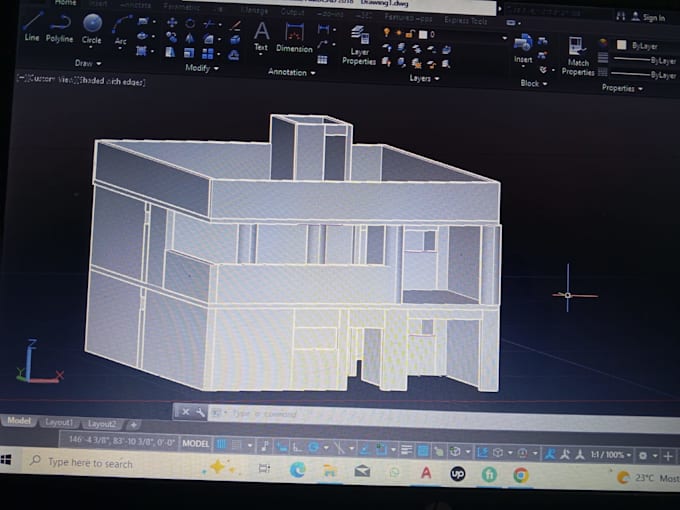Open the Manage ribbon tab
This screenshot has height=510, width=680.
point(255,11)
